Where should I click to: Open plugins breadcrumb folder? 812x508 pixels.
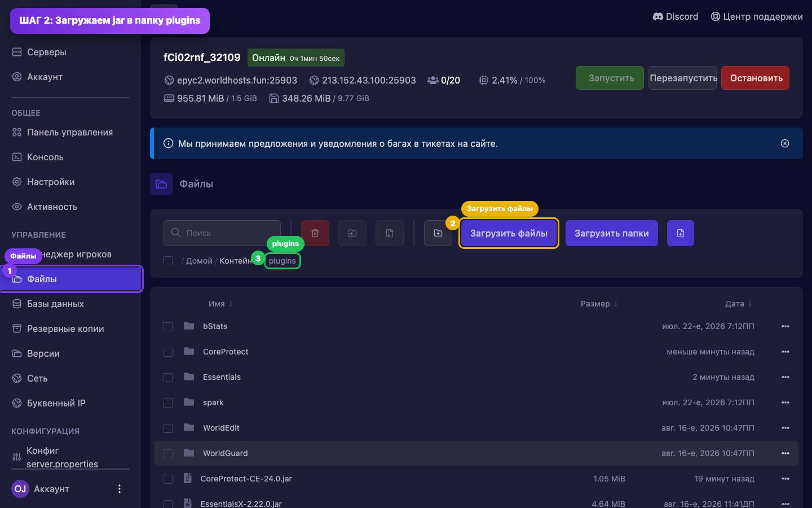[283, 261]
